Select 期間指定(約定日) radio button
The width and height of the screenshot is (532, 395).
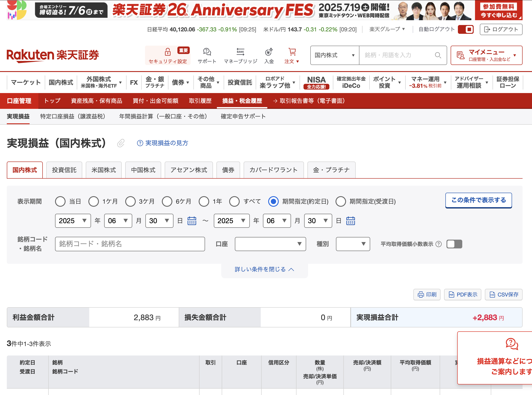click(273, 201)
